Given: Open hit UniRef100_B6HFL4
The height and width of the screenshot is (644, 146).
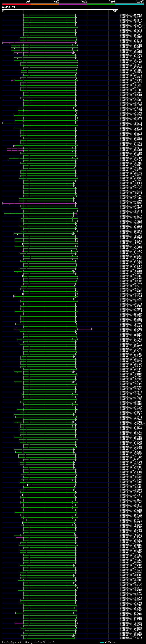Looking at the screenshot, I should [131, 15].
